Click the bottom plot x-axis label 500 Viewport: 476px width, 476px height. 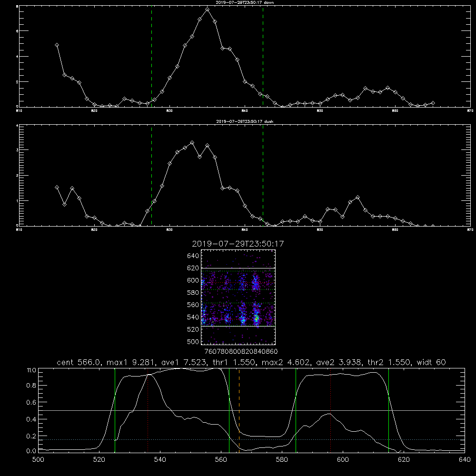(x=38, y=460)
